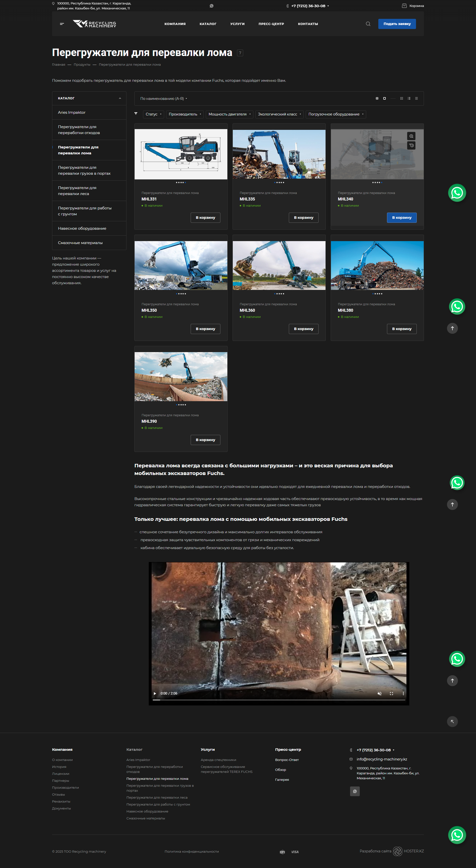Click the Подать заявку button

point(397,24)
